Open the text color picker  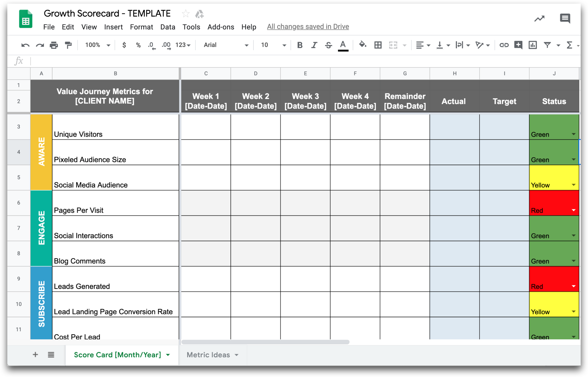[x=343, y=45]
